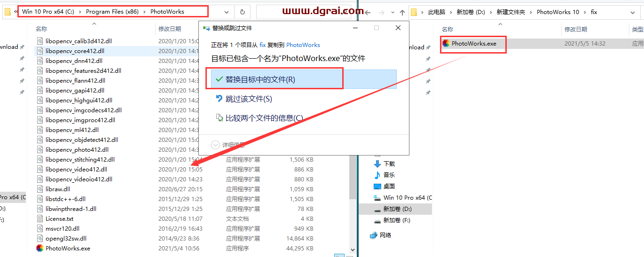Select Program Files (x86) breadcrumb in left window
This screenshot has width=644, height=257.
112,11
